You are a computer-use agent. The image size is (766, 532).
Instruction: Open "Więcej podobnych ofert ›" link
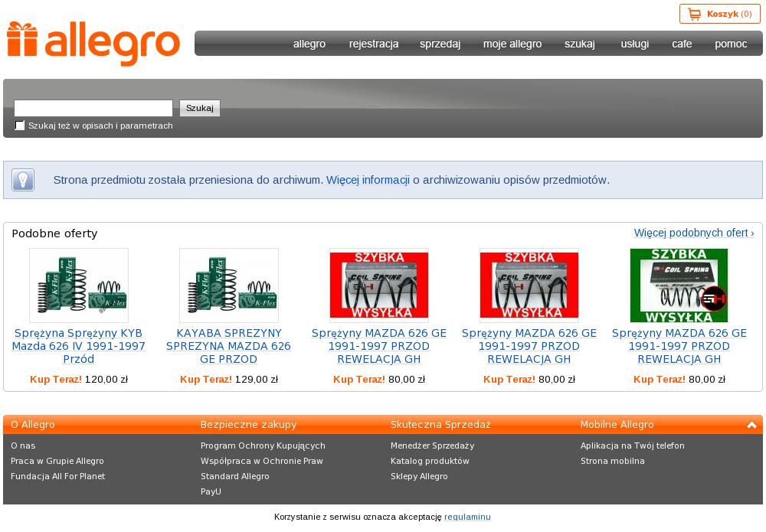click(x=694, y=233)
